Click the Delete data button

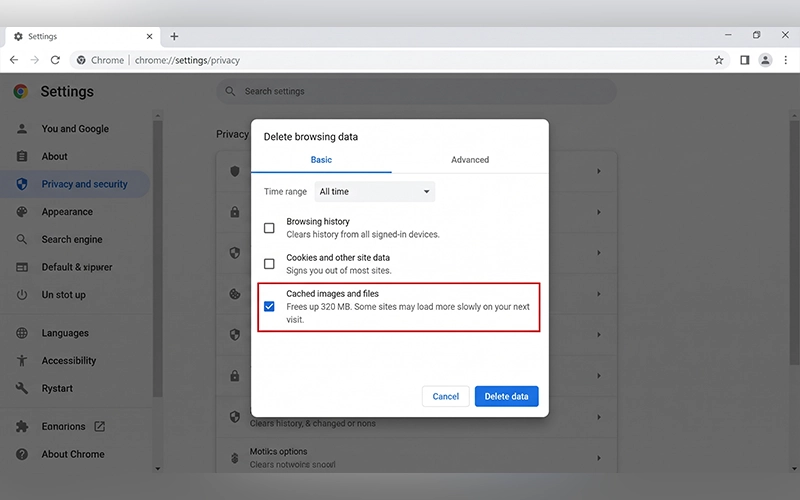(506, 396)
